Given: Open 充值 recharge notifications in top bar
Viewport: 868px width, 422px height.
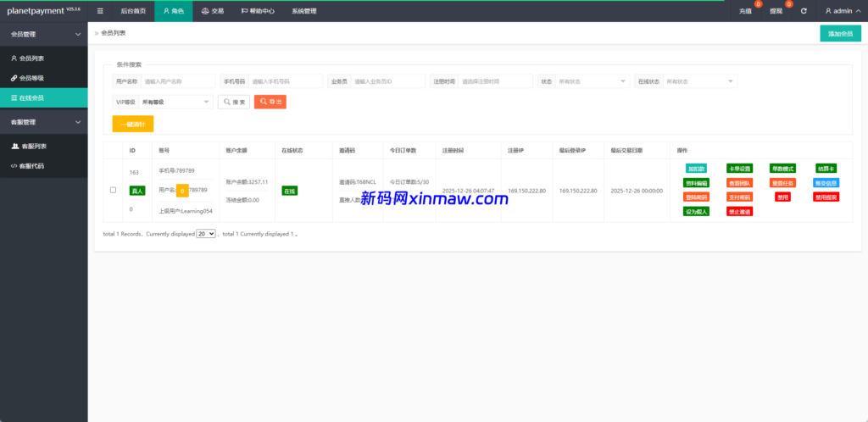Looking at the screenshot, I should pyautogui.click(x=745, y=11).
